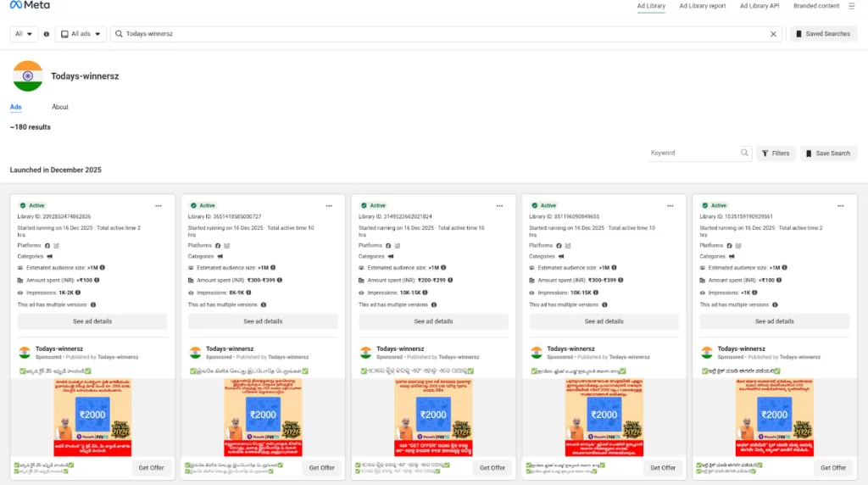Image resolution: width=868 pixels, height=485 pixels.
Task: Click Get Offer on ad 851196090849655
Action: pos(663,467)
